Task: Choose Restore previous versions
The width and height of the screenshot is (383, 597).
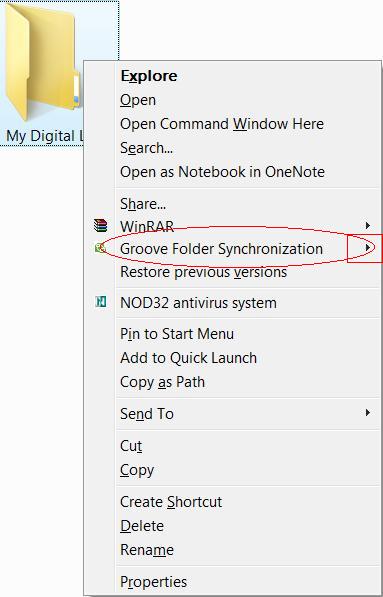Action: click(x=203, y=272)
